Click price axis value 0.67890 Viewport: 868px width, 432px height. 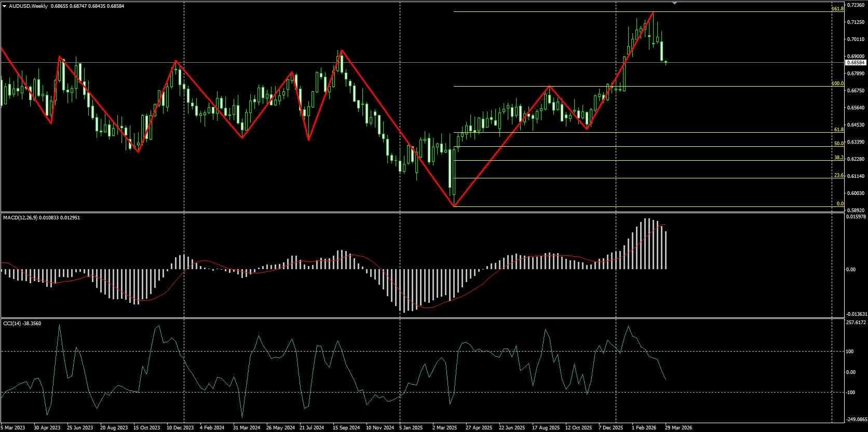click(855, 74)
